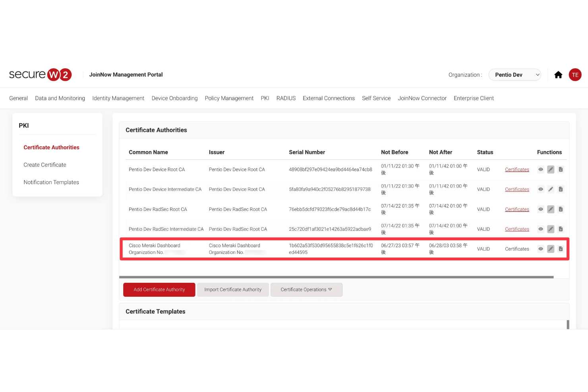
Task: Open Certificates link for Cisco Meraki row
Action: click(517, 249)
